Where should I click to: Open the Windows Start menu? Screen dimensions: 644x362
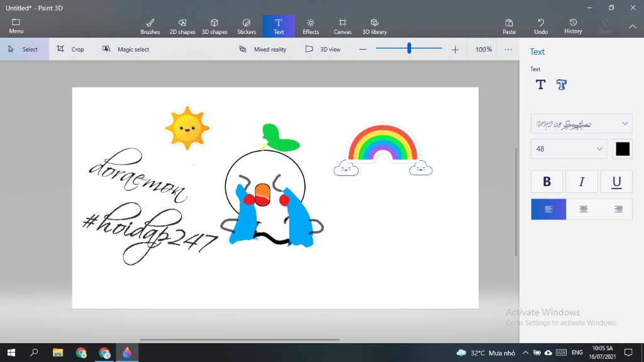(11, 353)
